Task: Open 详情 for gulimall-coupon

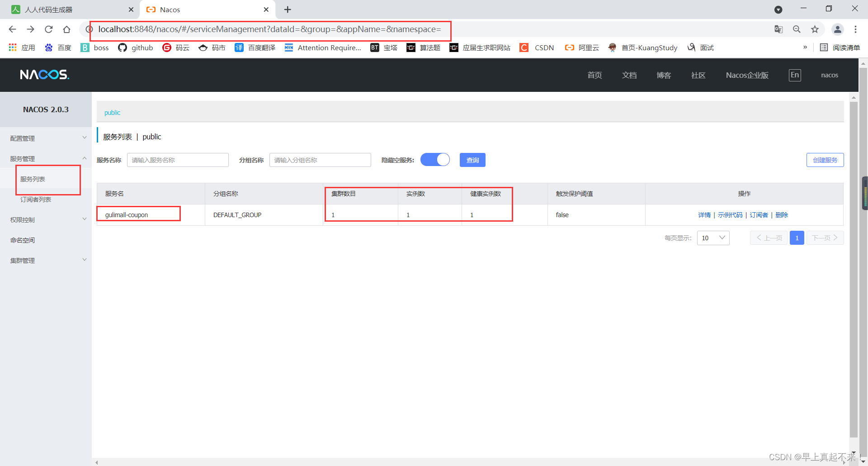Action: [704, 215]
